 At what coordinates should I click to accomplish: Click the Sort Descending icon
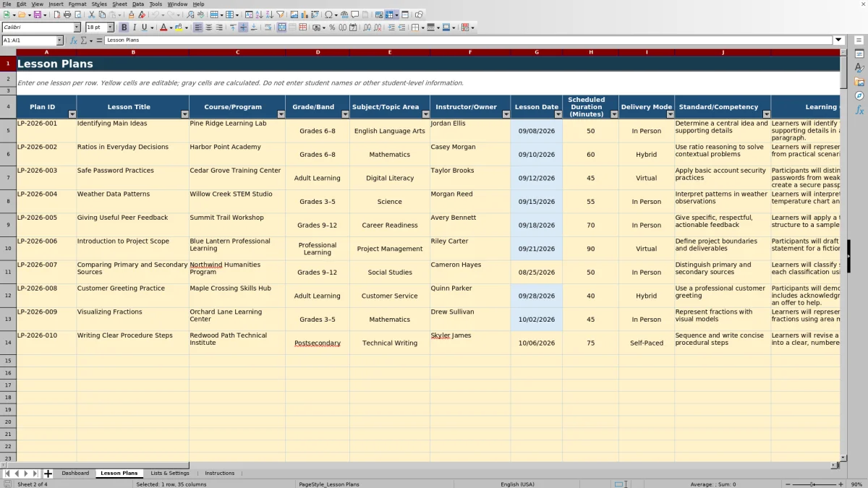click(269, 14)
